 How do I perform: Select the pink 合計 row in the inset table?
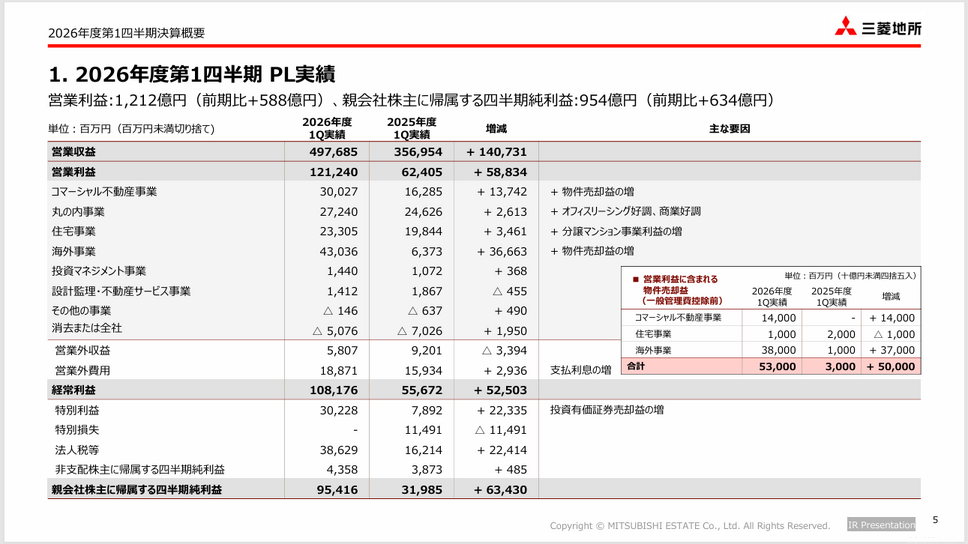(771, 366)
